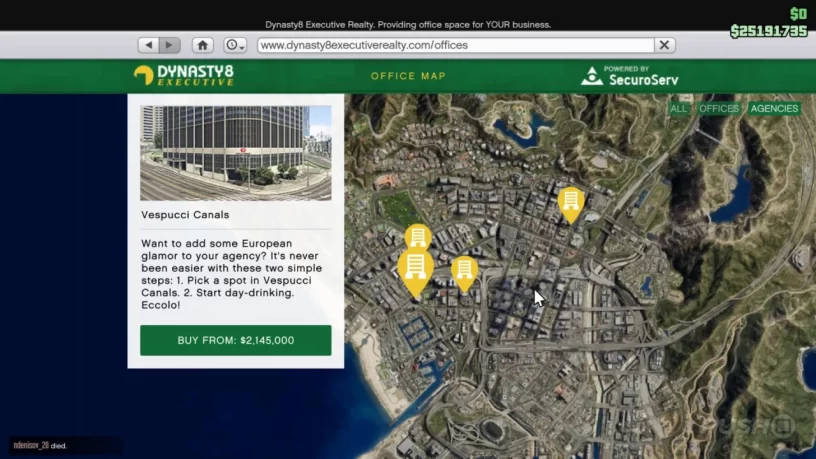816x459 pixels.
Task: Click the browser forward arrow
Action: 170,45
